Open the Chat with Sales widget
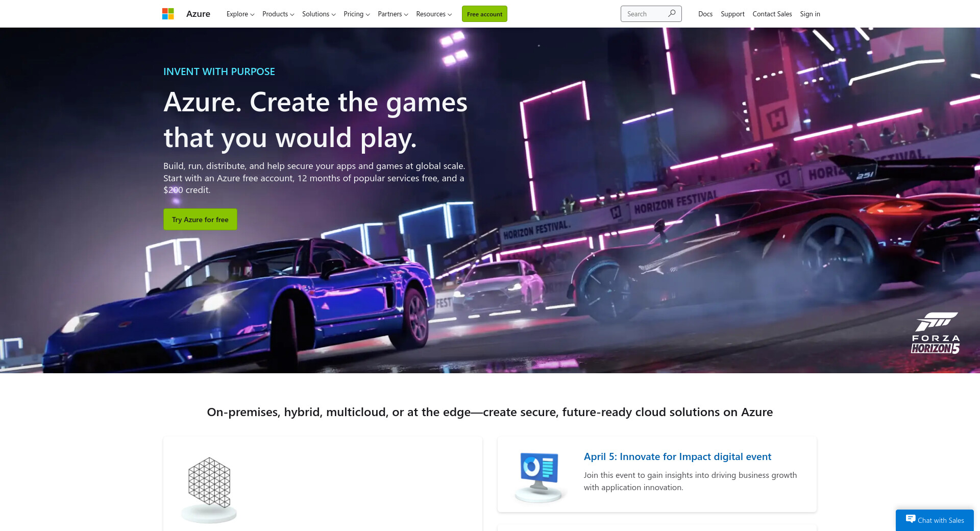 click(x=935, y=520)
